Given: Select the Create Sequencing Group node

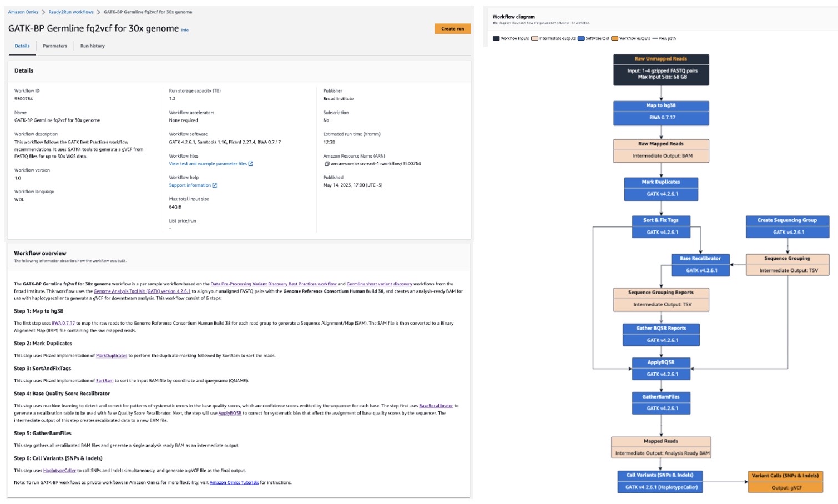Looking at the screenshot, I should (x=787, y=227).
